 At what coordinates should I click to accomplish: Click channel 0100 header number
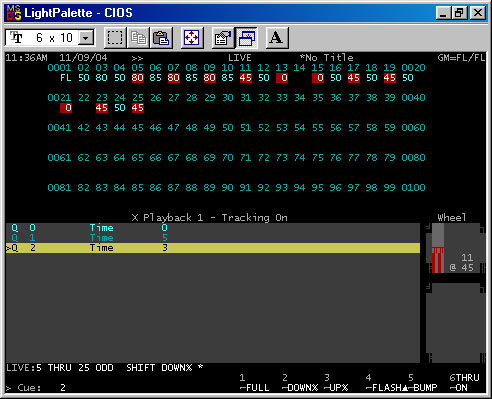[x=413, y=188]
